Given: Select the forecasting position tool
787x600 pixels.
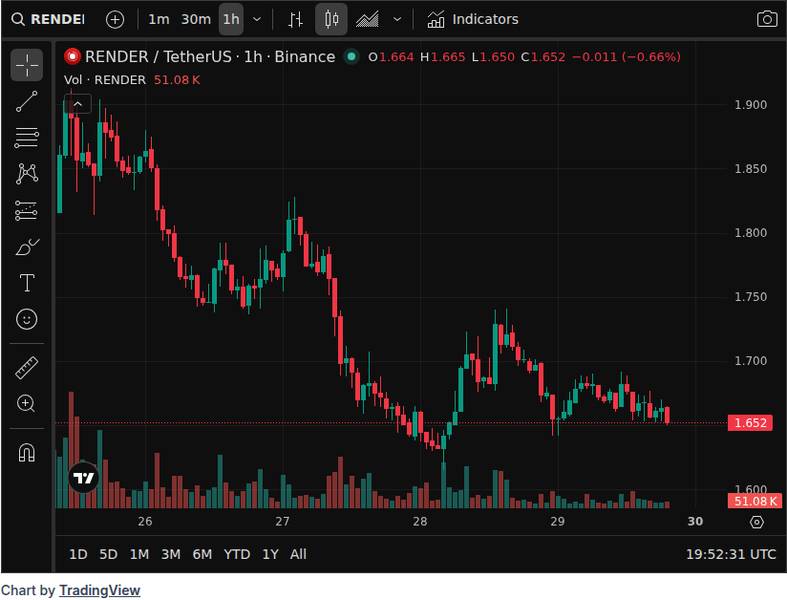Looking at the screenshot, I should 27,210.
